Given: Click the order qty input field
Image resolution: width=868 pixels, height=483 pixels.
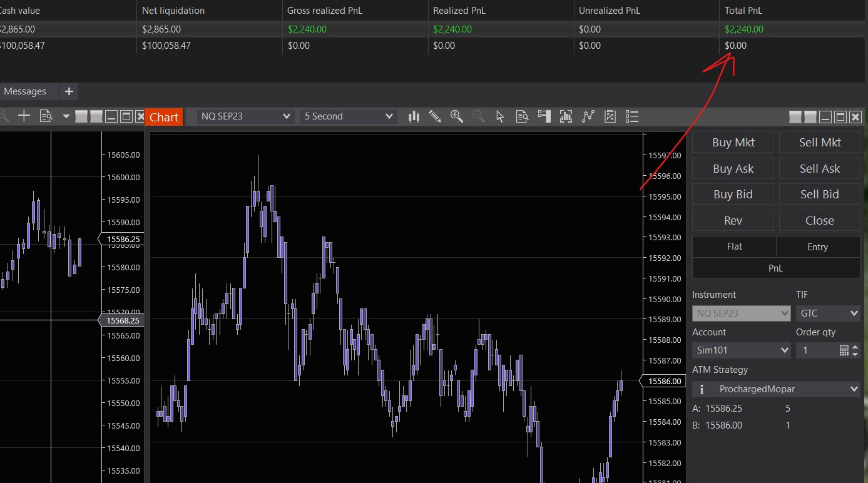Looking at the screenshot, I should click(x=816, y=351).
